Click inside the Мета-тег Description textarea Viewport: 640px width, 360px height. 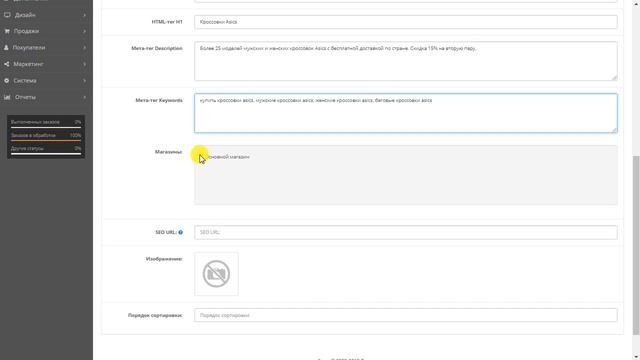(x=406, y=61)
